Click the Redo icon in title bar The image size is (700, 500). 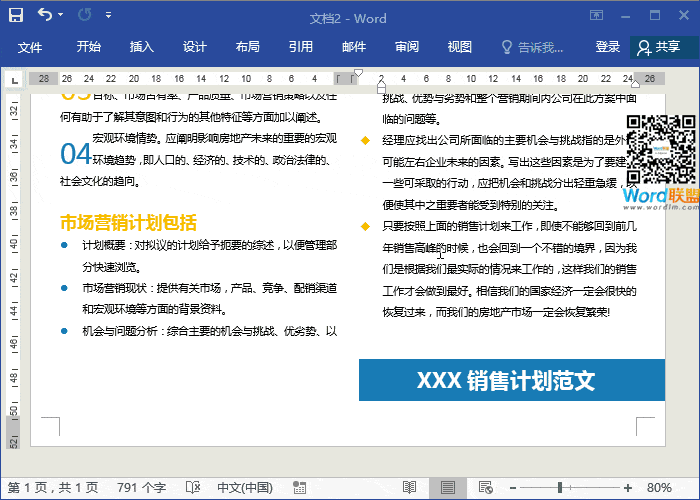(83, 16)
